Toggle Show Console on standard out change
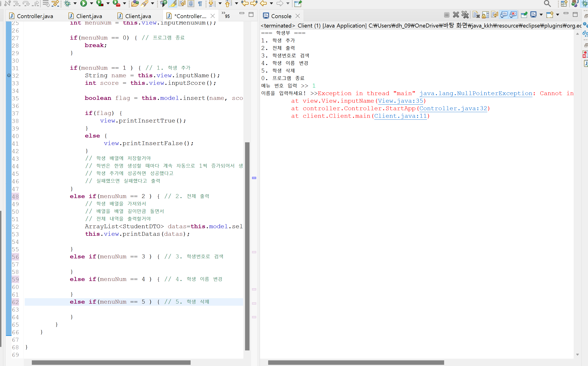This screenshot has height=366, width=588. coord(504,15)
